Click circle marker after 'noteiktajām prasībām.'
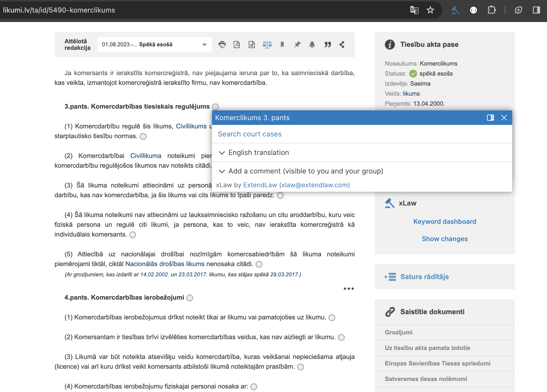Image resolution: width=547 pixels, height=392 pixels. pyautogui.click(x=301, y=367)
